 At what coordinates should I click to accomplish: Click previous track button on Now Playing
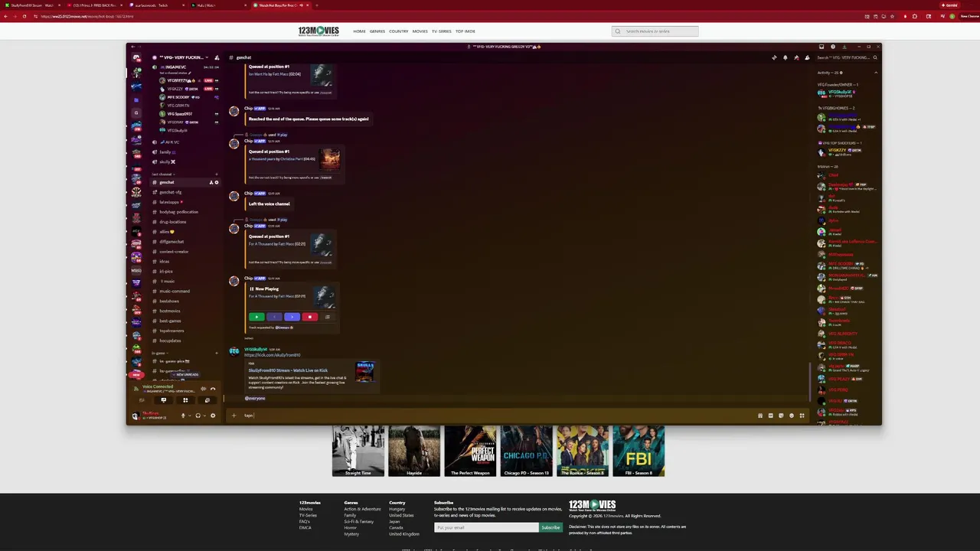point(275,317)
